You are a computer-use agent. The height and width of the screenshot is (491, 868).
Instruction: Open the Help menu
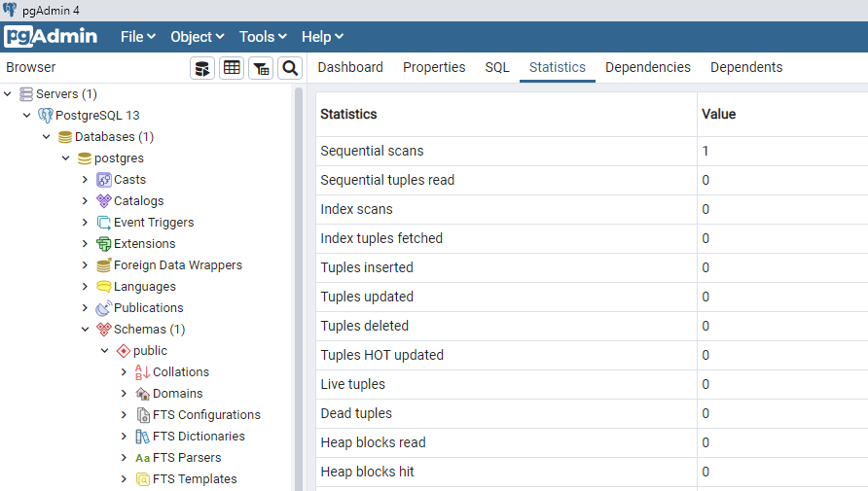click(322, 37)
